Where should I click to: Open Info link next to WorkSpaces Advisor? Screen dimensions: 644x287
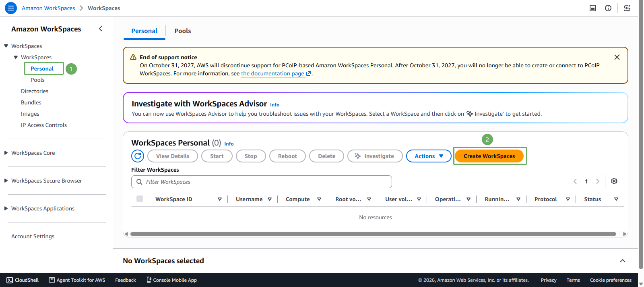tap(275, 105)
